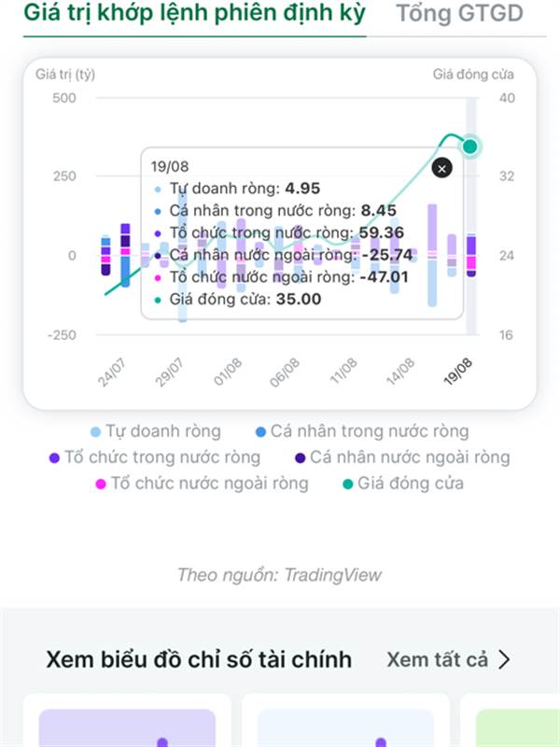Open the purple financial indicator chart card

(x=127, y=728)
